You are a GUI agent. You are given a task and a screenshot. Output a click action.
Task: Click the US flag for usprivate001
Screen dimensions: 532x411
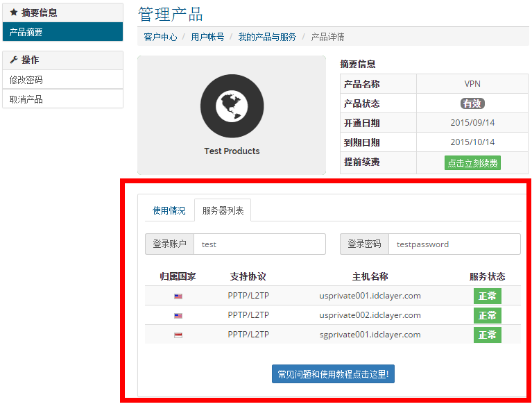(178, 296)
